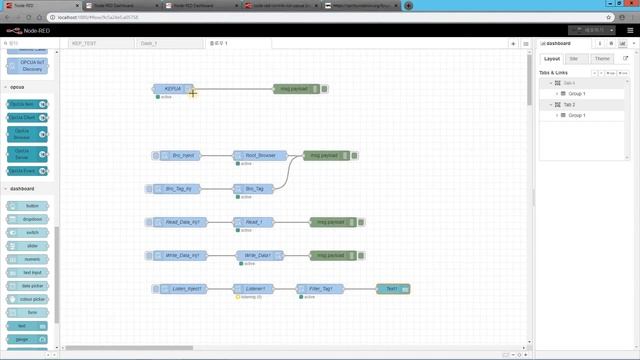Viewport: 640px width, 360px height.
Task: Open a new browser tab button
Action: [408, 6]
